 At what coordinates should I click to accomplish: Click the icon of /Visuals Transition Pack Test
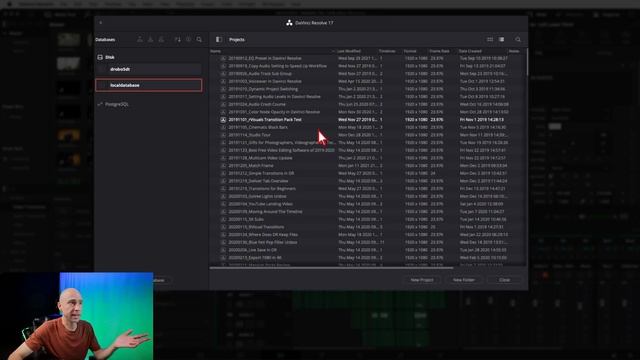point(223,120)
